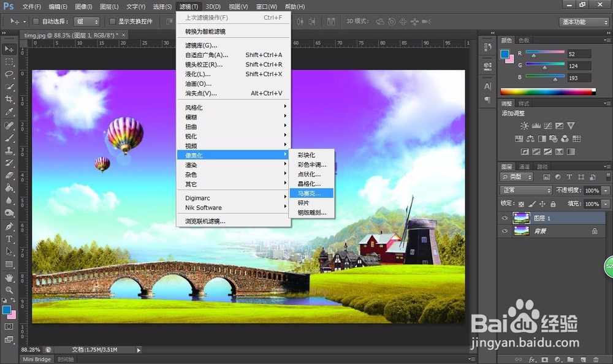Open the Mini Bridge panel

tap(37, 359)
